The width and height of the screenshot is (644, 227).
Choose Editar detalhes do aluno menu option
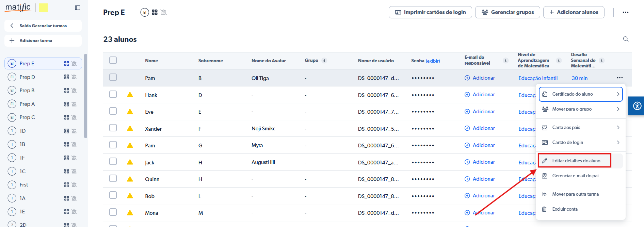click(x=576, y=161)
